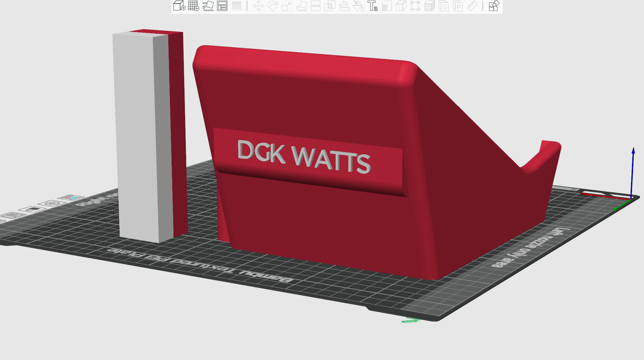
Task: Click the plate filament color icon
Action: (70, 198)
